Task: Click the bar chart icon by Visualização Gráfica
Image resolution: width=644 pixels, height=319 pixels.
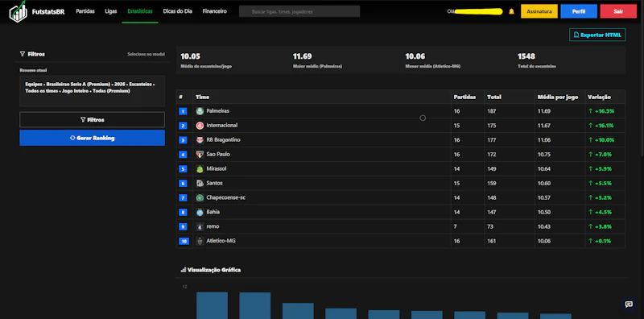Action: coord(184,270)
